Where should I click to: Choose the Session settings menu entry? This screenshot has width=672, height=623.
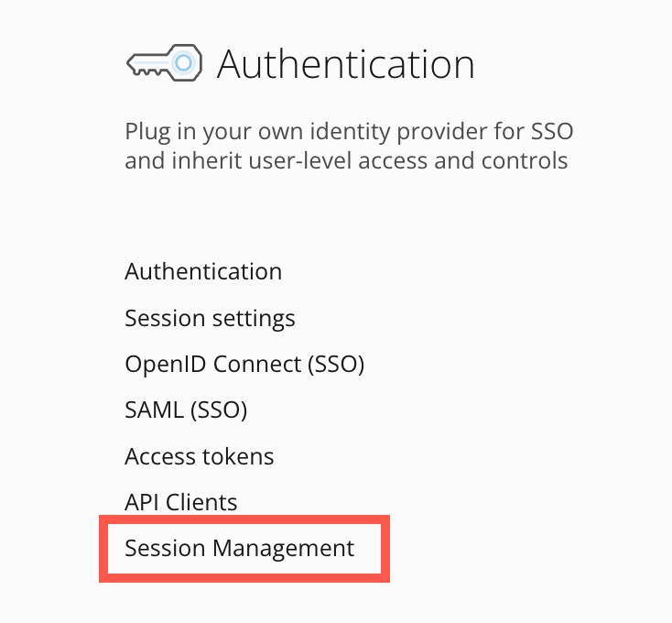tap(210, 319)
